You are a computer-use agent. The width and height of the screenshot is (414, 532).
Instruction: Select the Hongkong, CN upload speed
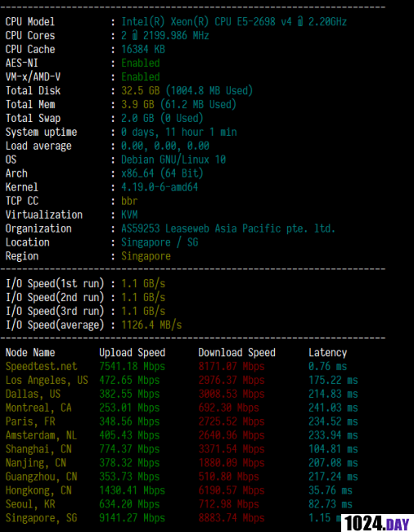coord(133,490)
